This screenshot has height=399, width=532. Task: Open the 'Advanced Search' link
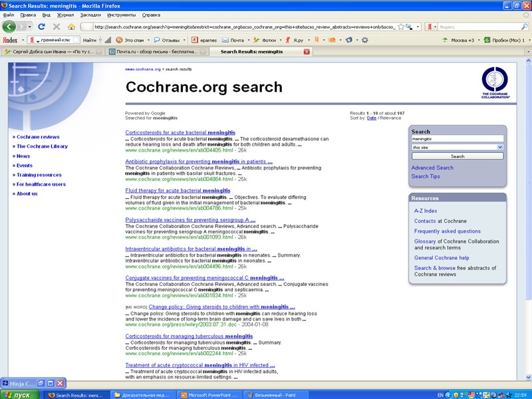tap(432, 168)
